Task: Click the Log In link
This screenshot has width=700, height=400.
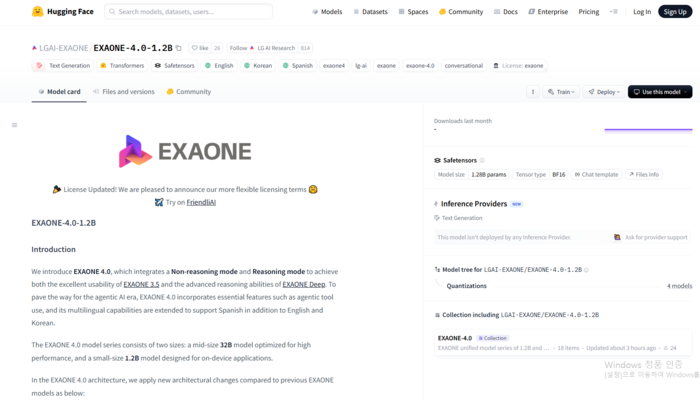Action: 642,12
